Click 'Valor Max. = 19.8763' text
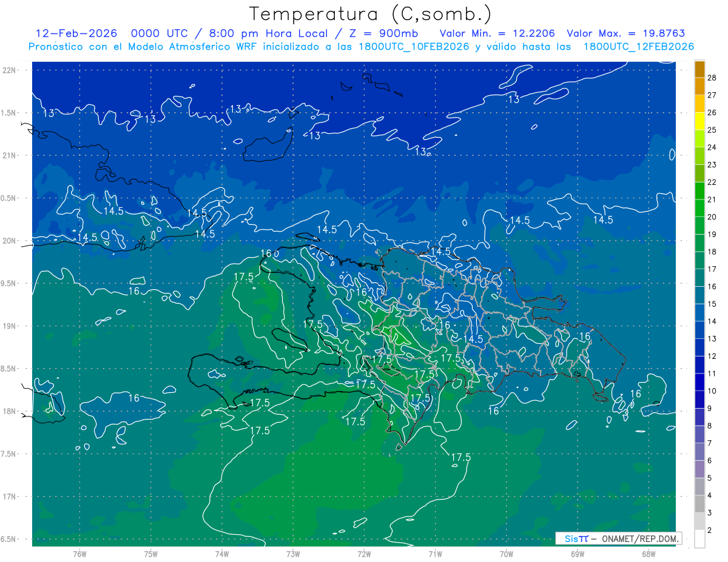This screenshot has height=562, width=728. click(x=625, y=34)
